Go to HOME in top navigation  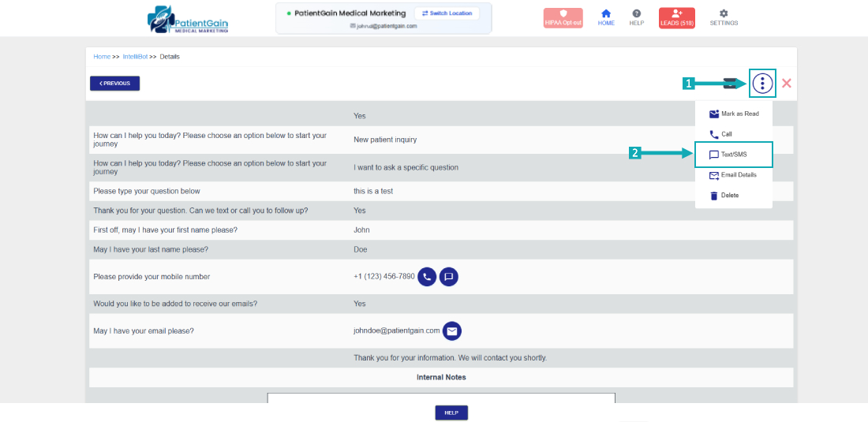click(x=606, y=17)
